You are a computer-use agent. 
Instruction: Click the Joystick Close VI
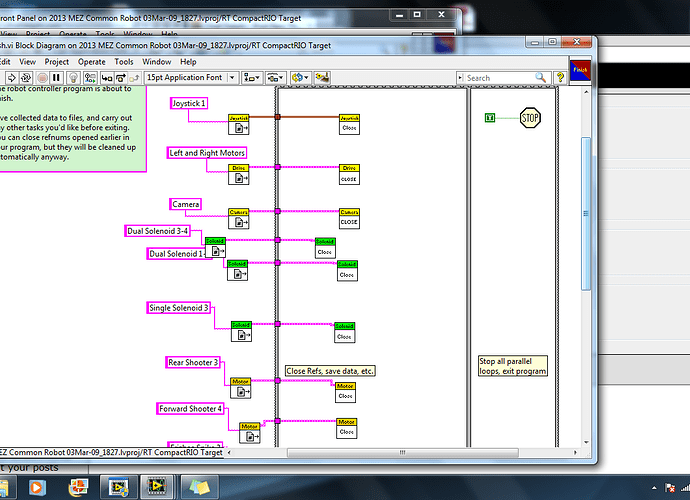pyautogui.click(x=349, y=125)
